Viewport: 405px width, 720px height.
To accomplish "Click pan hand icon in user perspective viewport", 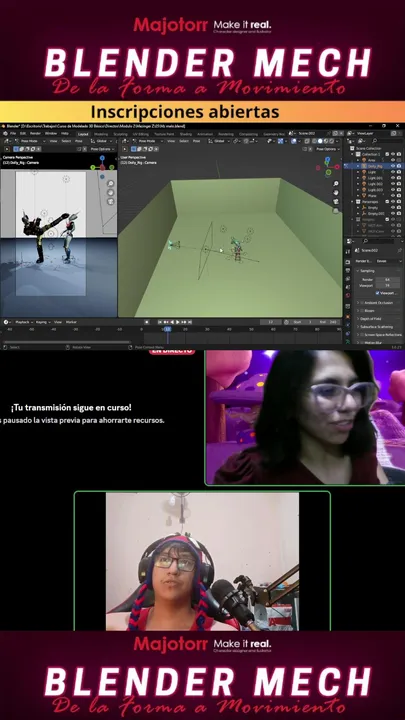I will coord(336,192).
